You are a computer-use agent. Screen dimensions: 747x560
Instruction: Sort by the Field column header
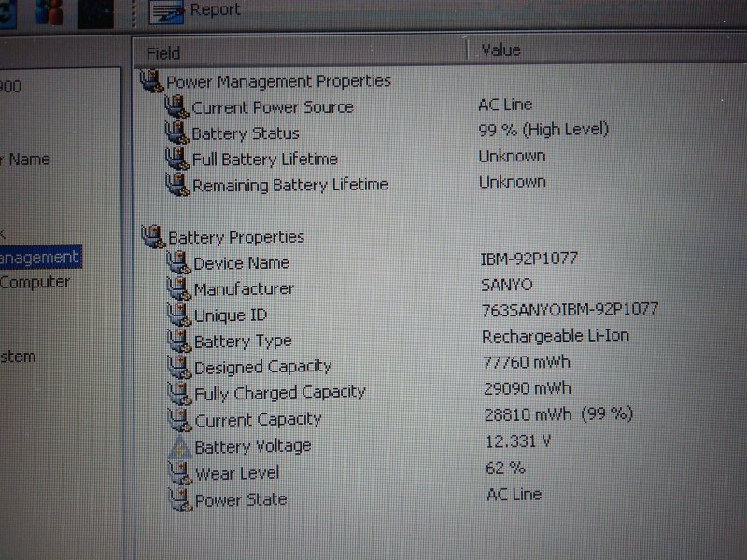tap(163, 53)
